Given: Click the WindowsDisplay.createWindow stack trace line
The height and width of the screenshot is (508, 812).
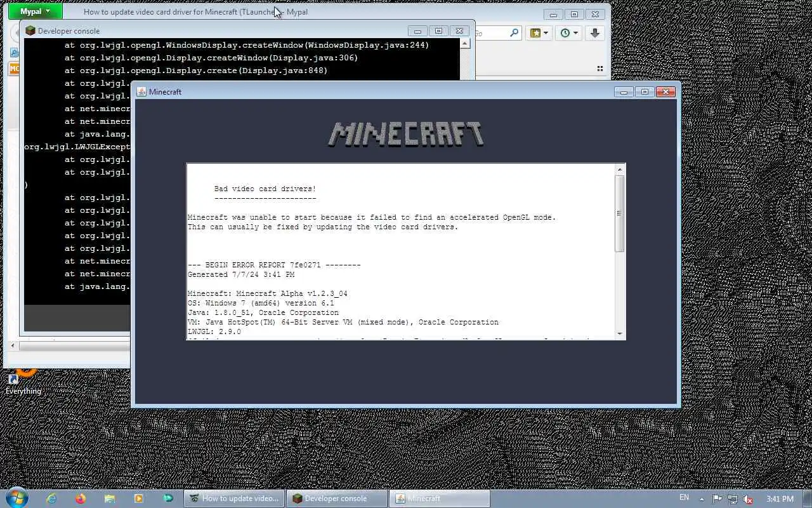Looking at the screenshot, I should (x=247, y=45).
